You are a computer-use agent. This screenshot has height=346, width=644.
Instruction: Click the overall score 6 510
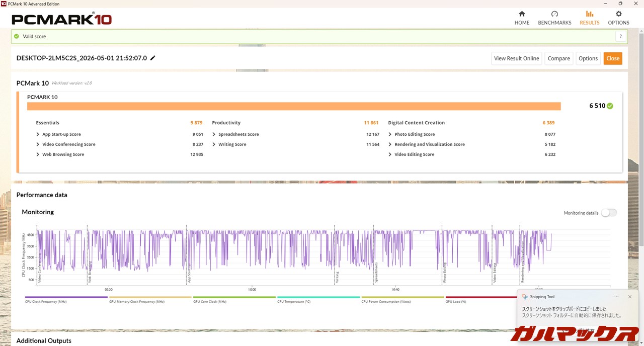pos(597,106)
